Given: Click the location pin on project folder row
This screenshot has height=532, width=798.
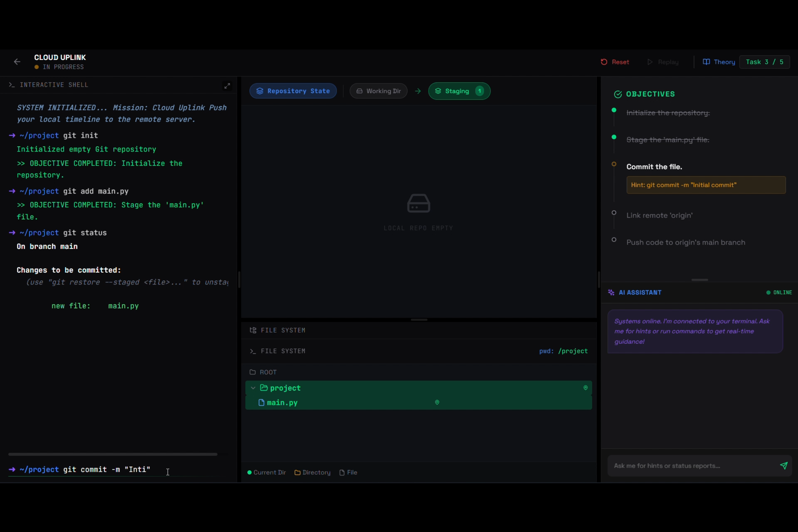Looking at the screenshot, I should [586, 388].
